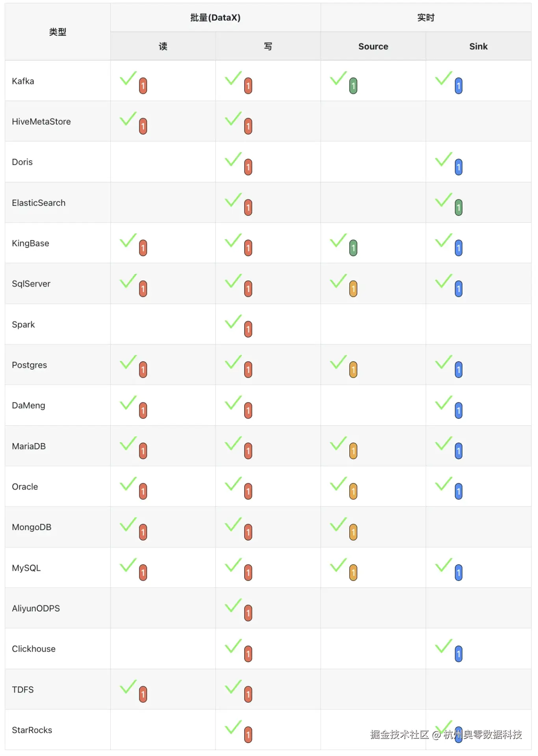Click the blue badge in Clickhouse's Sink cell
Screen dimensions: 538x756
point(458,654)
